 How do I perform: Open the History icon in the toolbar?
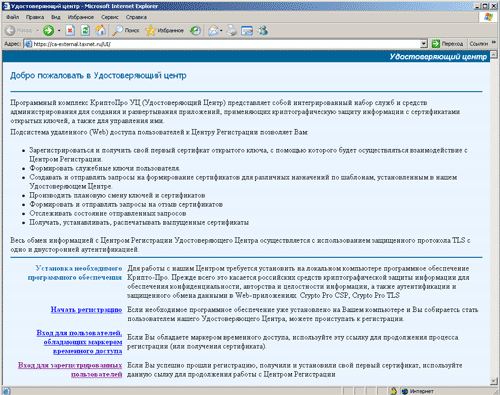coord(195,31)
